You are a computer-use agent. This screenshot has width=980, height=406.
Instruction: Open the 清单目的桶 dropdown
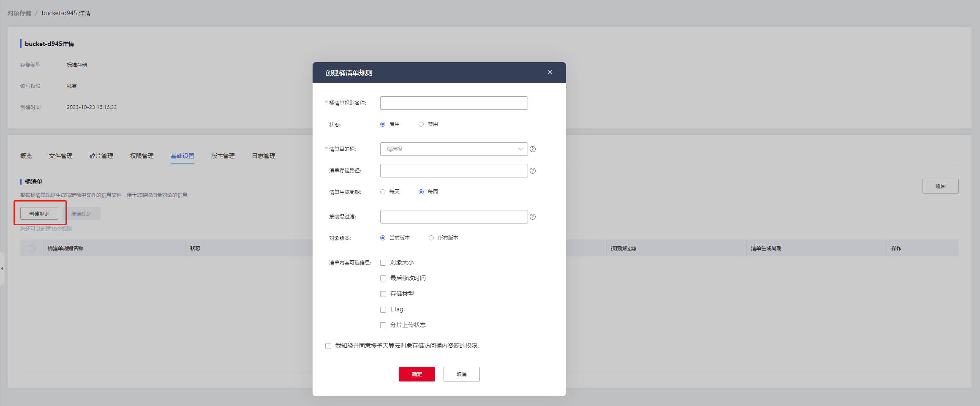(x=454, y=149)
